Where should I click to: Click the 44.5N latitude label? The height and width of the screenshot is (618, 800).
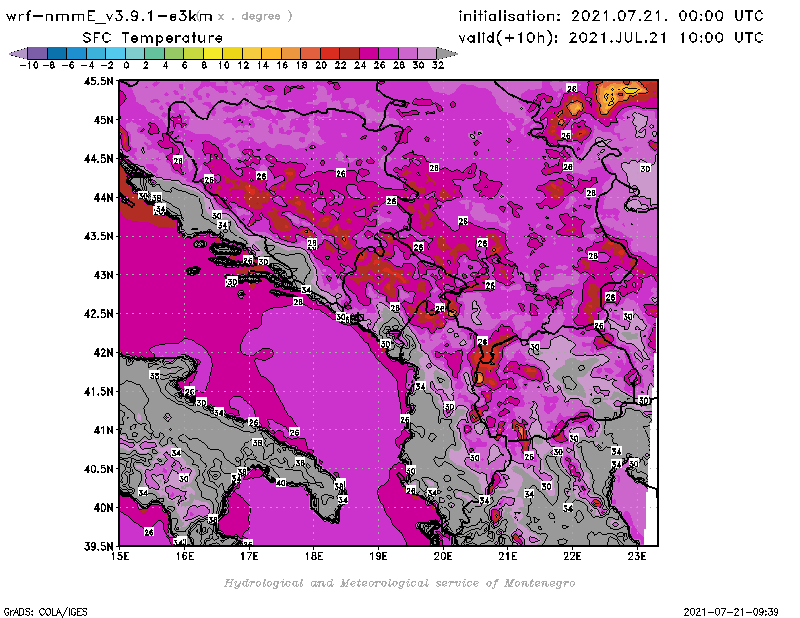point(98,159)
